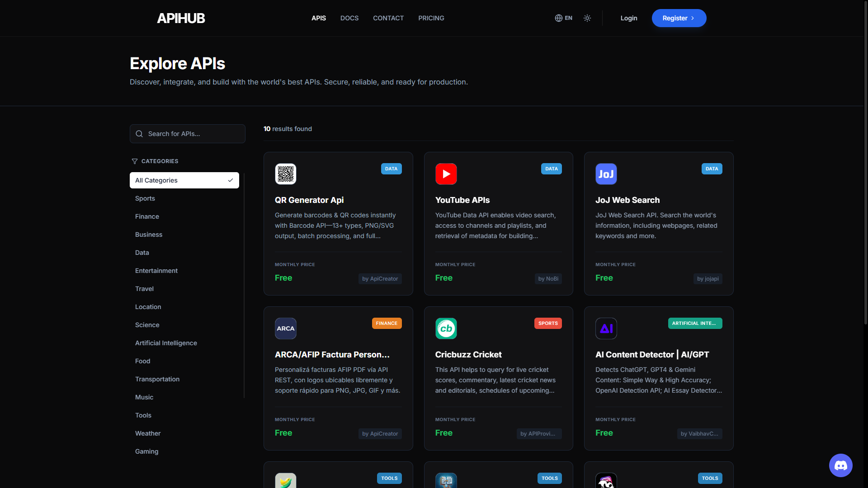Open the panda Tools API icon
The image size is (868, 488).
coord(606,480)
